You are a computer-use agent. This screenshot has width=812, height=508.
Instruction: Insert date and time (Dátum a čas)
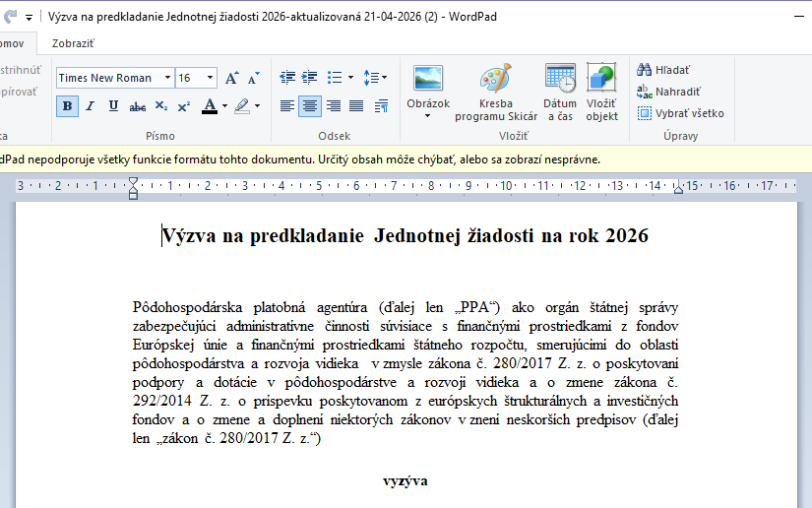559,94
